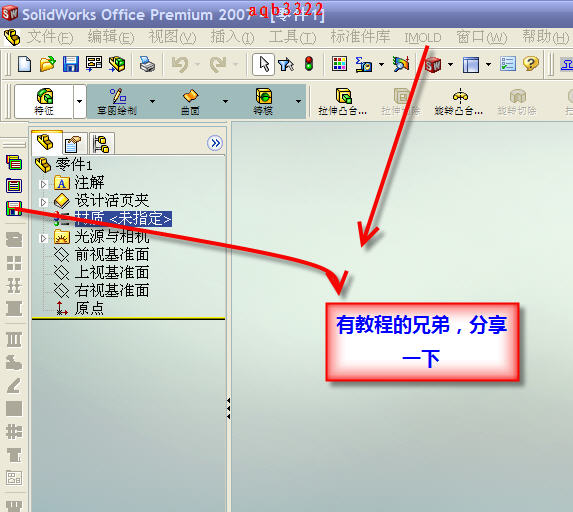Switch to the ConfigurationManager tab
Screen dimensions: 573x512
tap(102, 143)
